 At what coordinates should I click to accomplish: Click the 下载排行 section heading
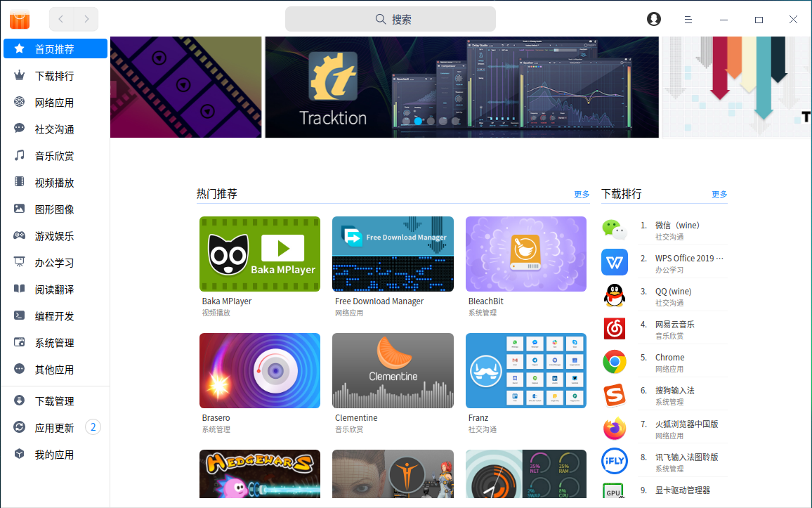pyautogui.click(x=622, y=194)
